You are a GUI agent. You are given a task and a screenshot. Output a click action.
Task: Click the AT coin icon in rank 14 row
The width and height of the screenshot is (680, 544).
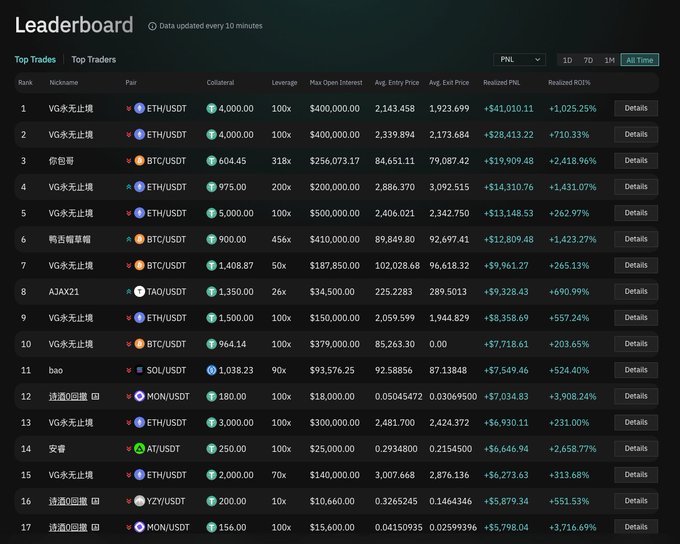tap(140, 449)
